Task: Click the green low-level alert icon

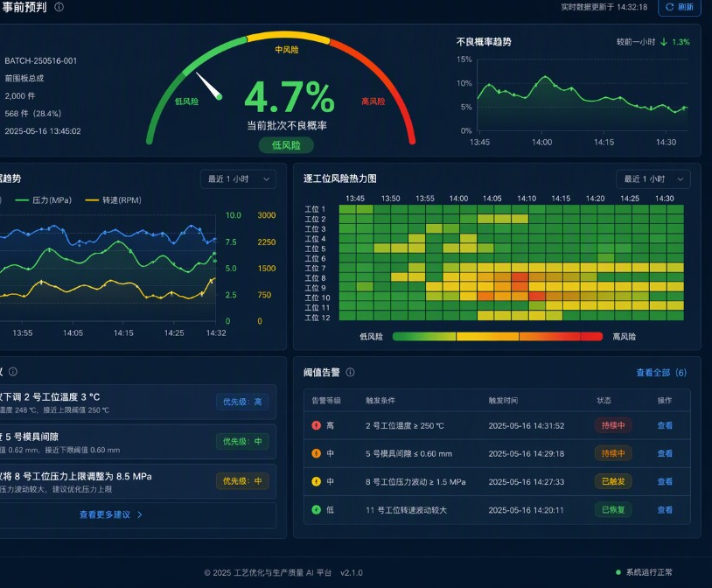Action: coord(316,510)
